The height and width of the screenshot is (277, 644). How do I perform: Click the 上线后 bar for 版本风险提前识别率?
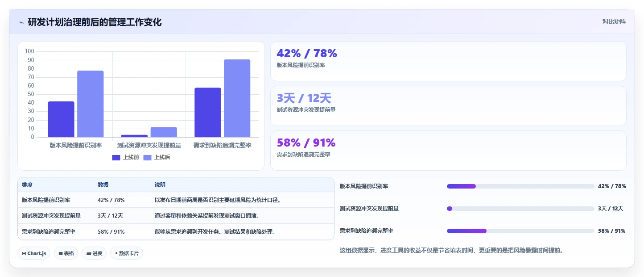click(x=91, y=104)
